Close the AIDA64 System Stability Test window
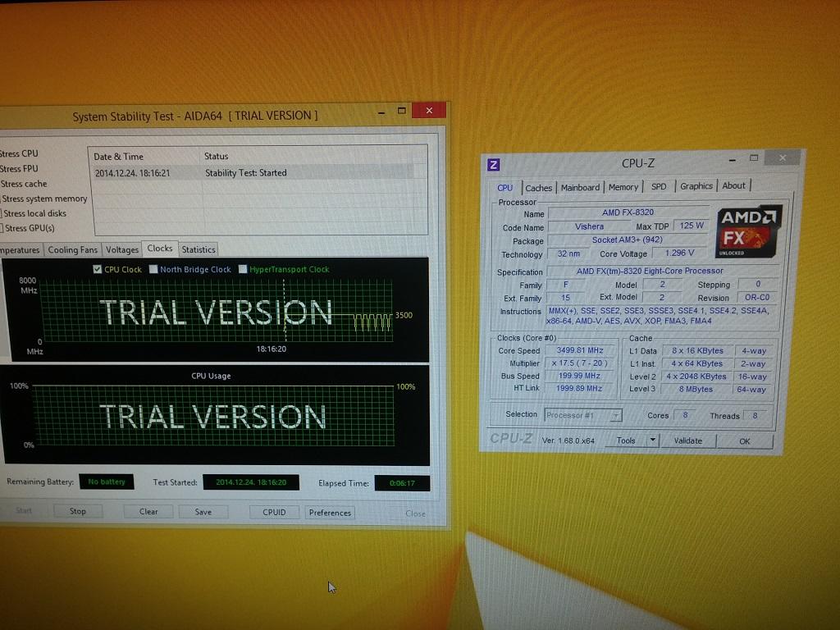840x630 pixels. pyautogui.click(x=429, y=110)
